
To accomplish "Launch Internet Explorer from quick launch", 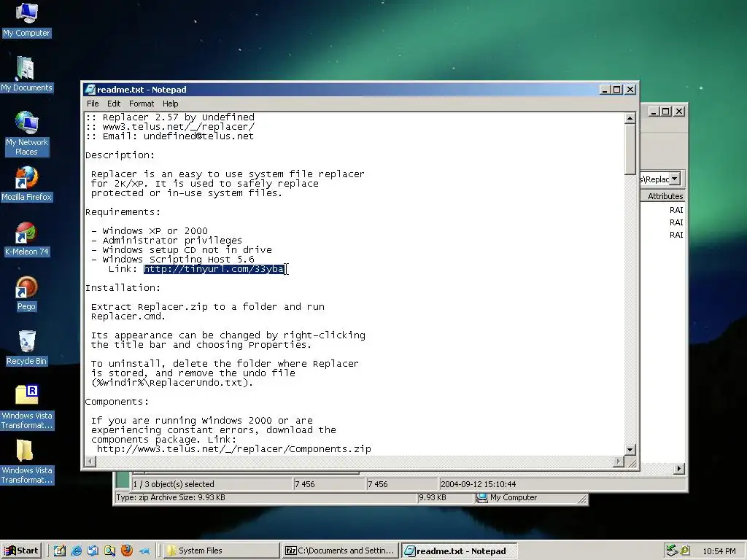I will 76,551.
